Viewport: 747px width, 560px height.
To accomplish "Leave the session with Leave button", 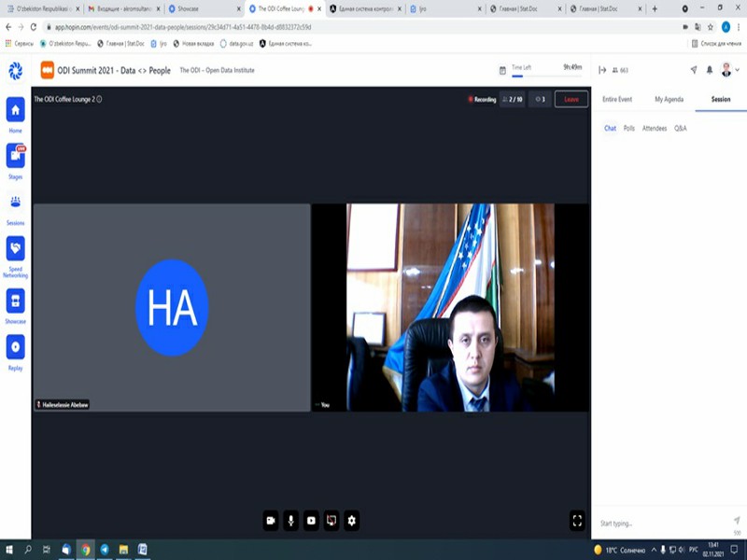I will pyautogui.click(x=571, y=99).
